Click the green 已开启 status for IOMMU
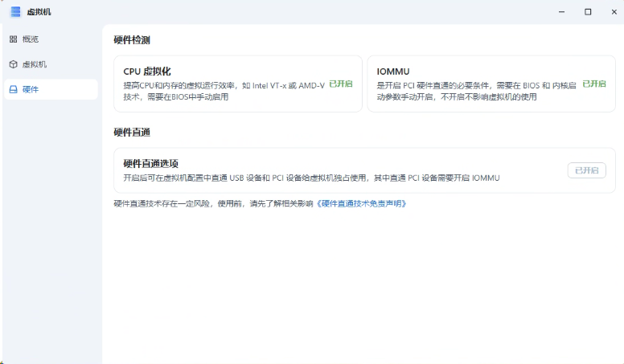Viewport: 624px width, 364px height. coord(594,84)
